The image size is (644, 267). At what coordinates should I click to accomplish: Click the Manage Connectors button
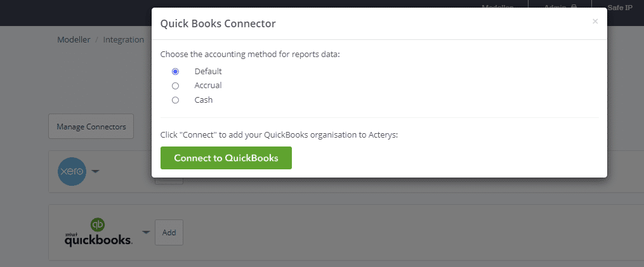tap(91, 127)
